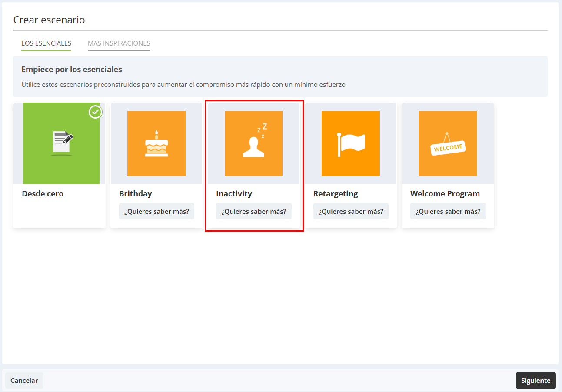Click ¿Quieres saber más? under Retargeting
This screenshot has width=562, height=392.
pyautogui.click(x=351, y=212)
